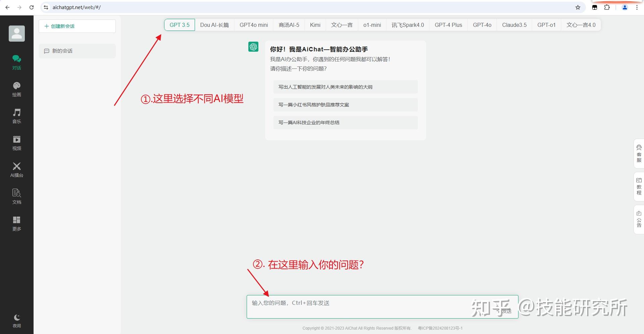Click the 粤ICP备 record link

tap(440, 328)
